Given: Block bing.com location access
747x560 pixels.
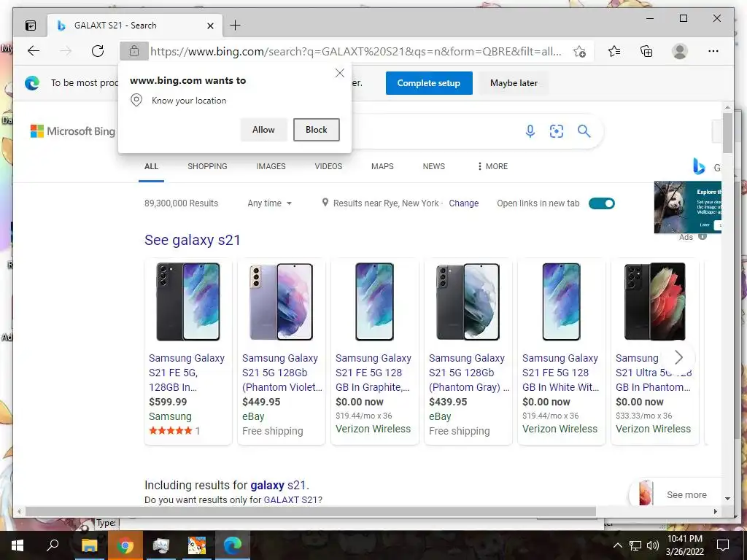Looking at the screenshot, I should tap(317, 130).
